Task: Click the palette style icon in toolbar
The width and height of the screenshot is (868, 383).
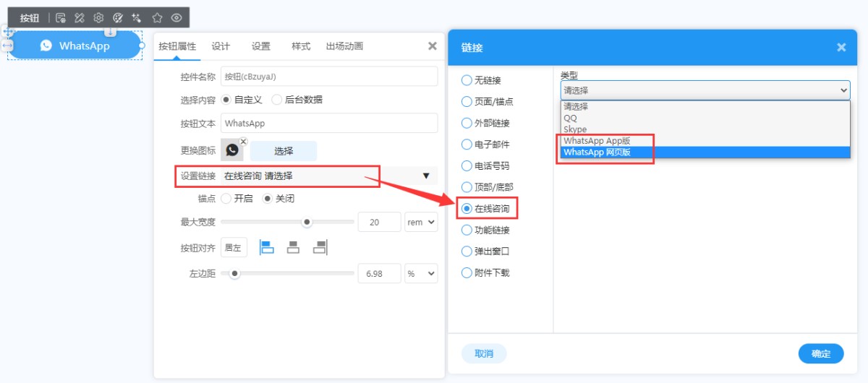Action: (x=118, y=17)
